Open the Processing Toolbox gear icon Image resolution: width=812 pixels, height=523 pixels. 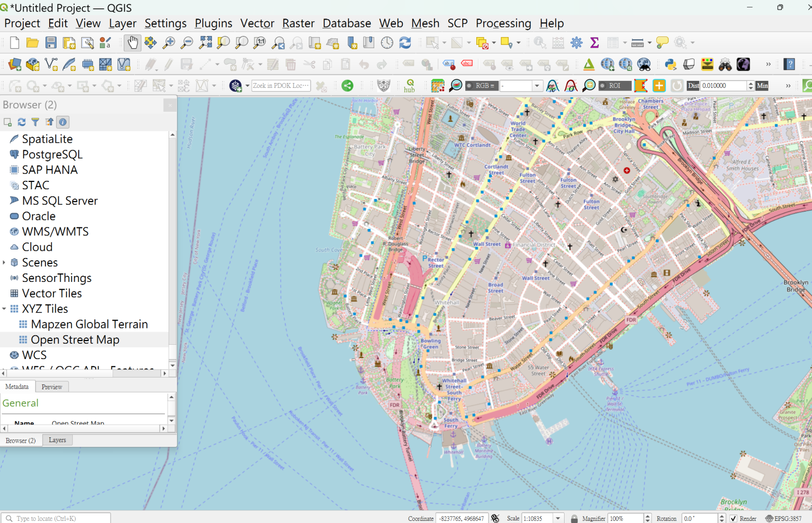(x=576, y=42)
